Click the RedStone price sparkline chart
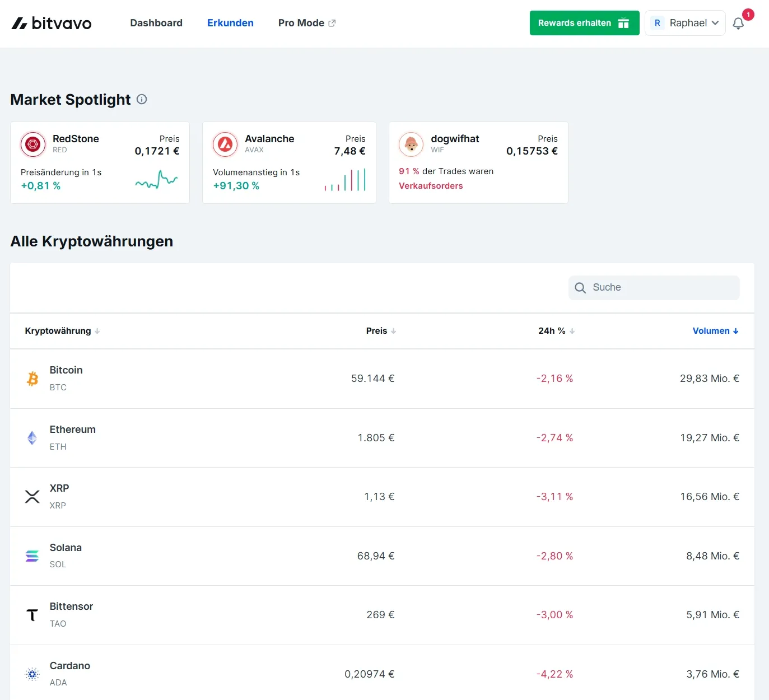 coord(157,180)
